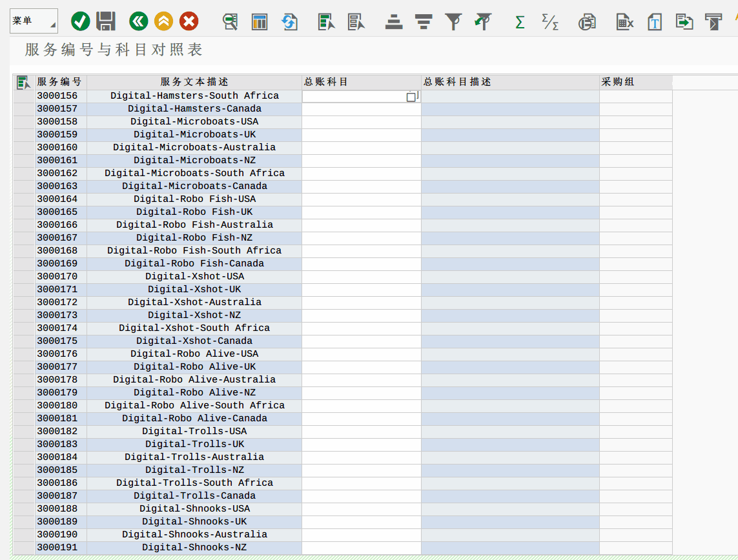This screenshot has height=560, width=738.
Task: Click the grid select-all corner icon
Action: [23, 83]
